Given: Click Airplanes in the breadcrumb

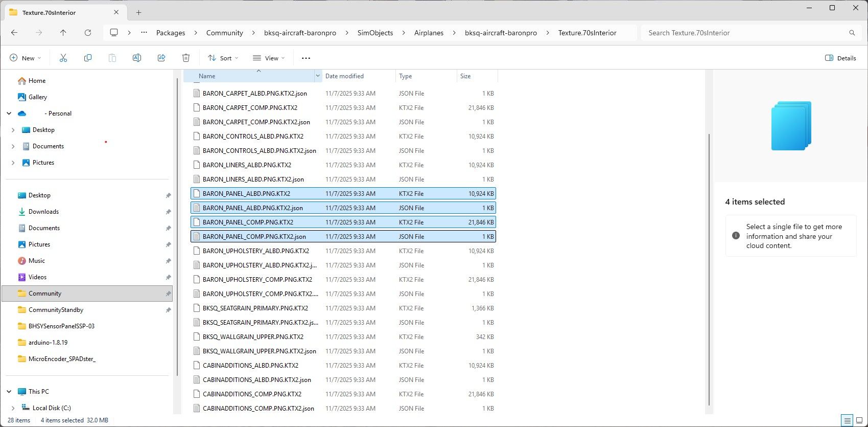Looking at the screenshot, I should 429,33.
